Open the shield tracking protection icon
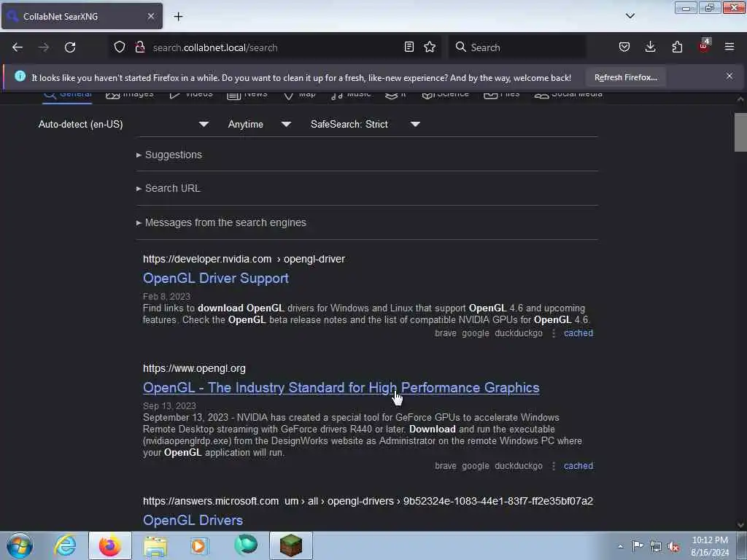Viewport: 747px width, 560px height. (x=120, y=47)
